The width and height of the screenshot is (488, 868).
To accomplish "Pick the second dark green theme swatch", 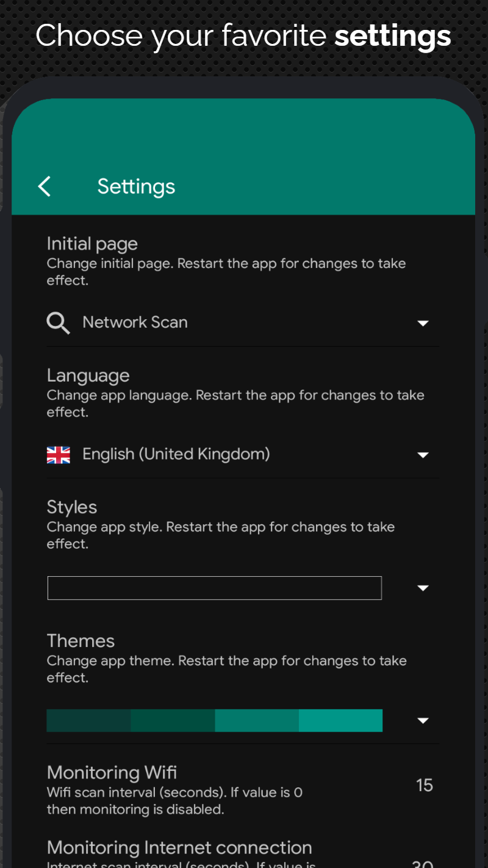I will (173, 720).
